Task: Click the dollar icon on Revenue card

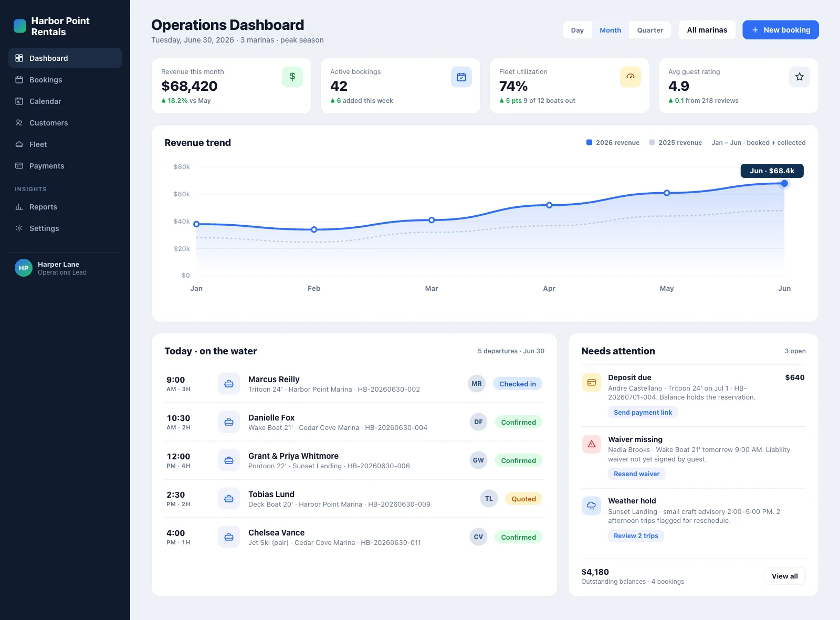Action: 292,77
